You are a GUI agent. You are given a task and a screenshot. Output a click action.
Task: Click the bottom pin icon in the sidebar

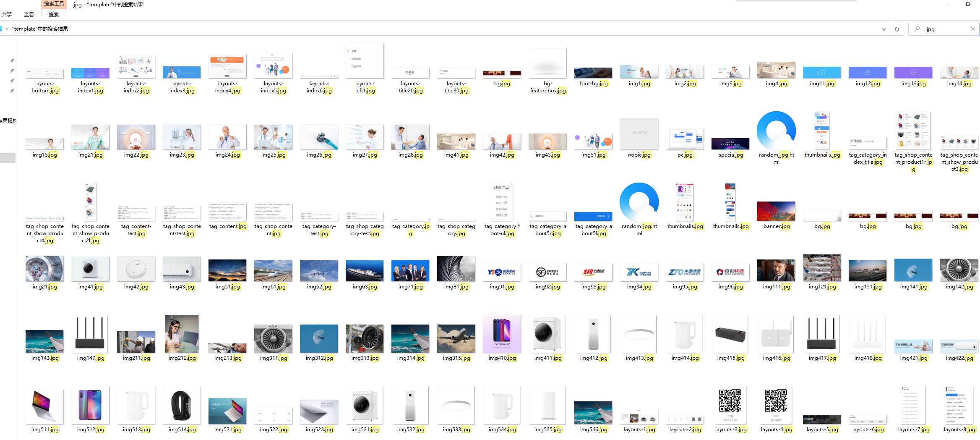click(x=12, y=91)
